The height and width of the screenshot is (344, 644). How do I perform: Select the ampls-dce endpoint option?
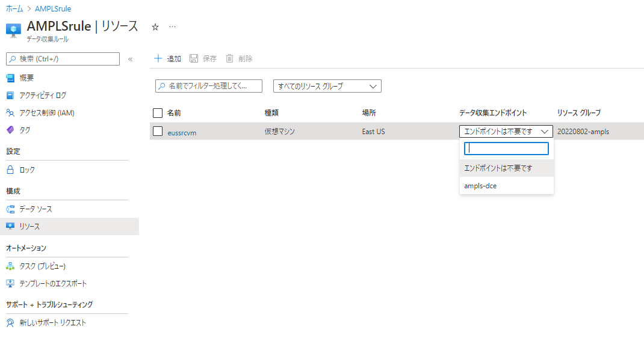coord(507,186)
